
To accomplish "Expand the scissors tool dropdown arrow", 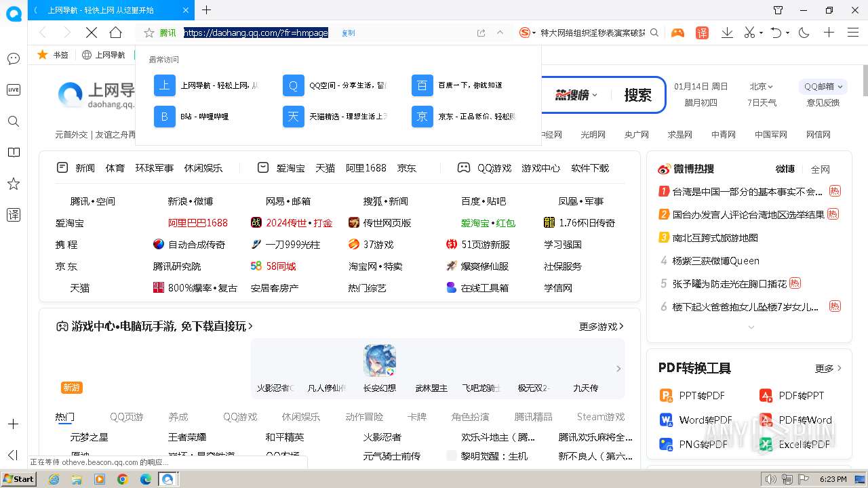I will [761, 33].
